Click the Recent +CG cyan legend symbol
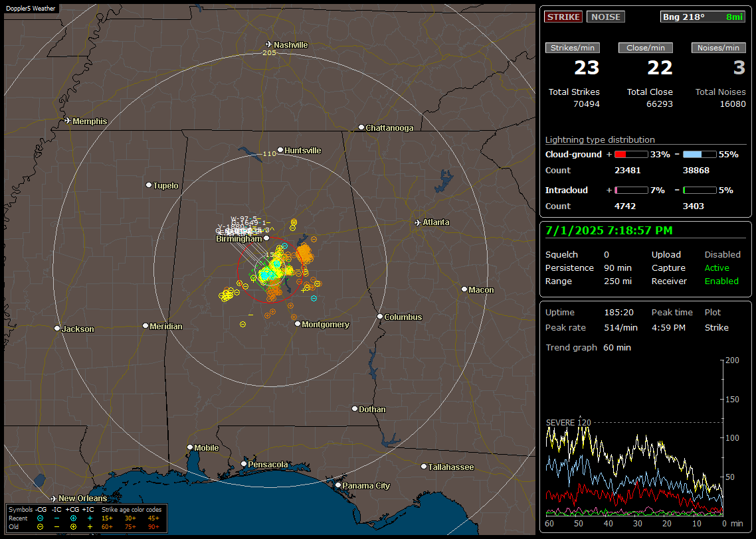 [x=73, y=518]
